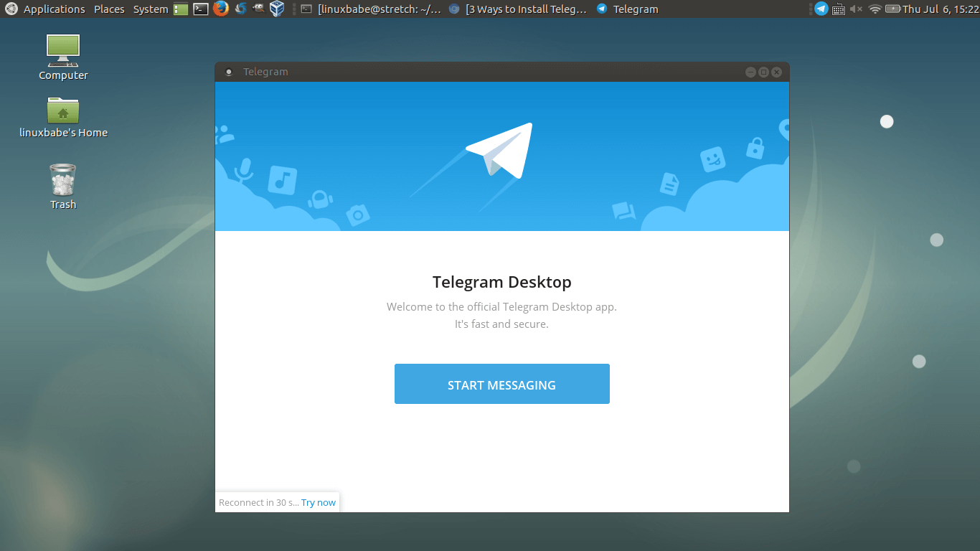Image resolution: width=980 pixels, height=551 pixels.
Task: Open the Places menu
Action: pyautogui.click(x=109, y=9)
